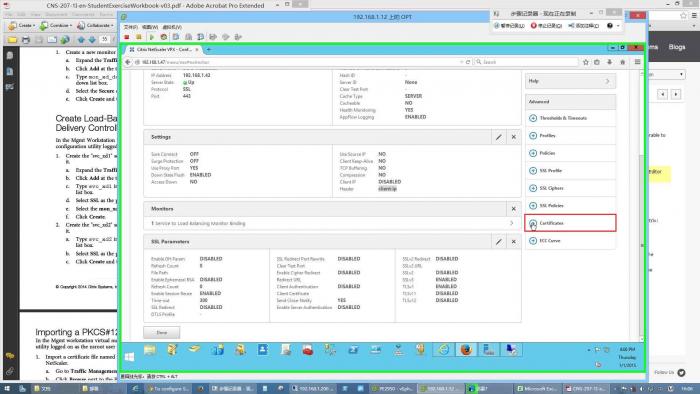
Task: Open a new Firefox tab
Action: pyautogui.click(x=208, y=50)
